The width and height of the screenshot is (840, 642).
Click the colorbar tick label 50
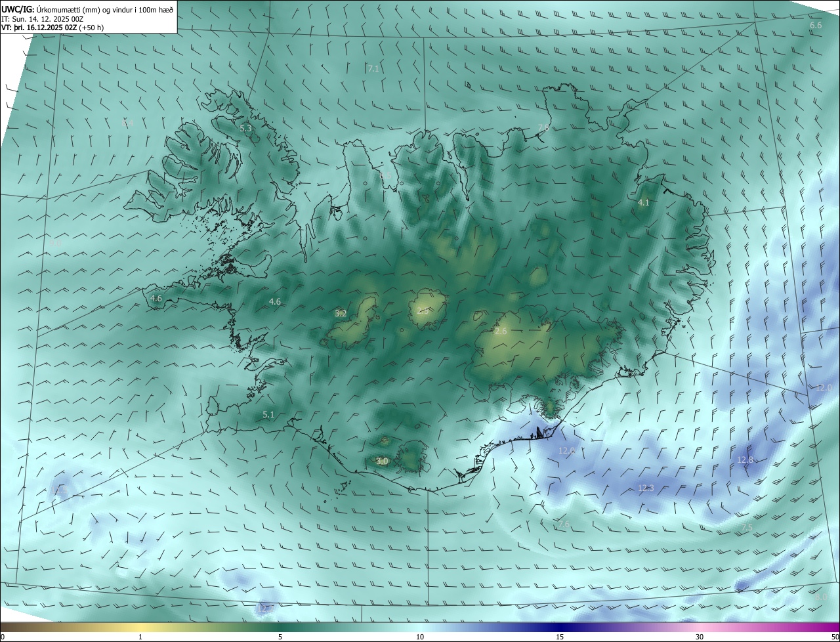[835, 637]
